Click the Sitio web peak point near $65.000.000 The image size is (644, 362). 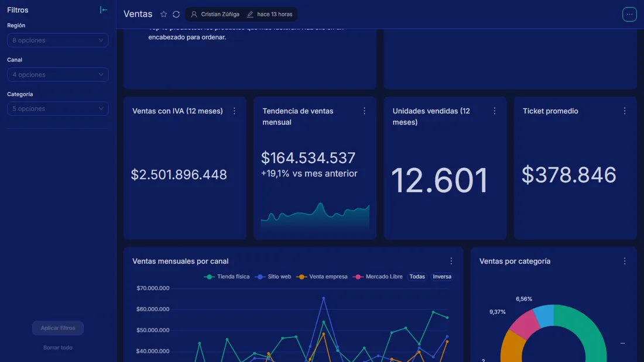(324, 298)
